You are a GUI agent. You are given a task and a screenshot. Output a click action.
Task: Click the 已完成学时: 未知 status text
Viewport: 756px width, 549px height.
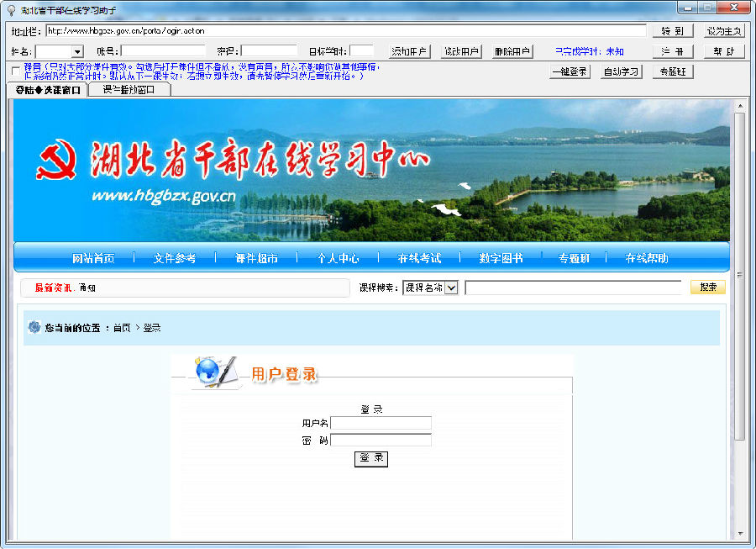pos(589,51)
